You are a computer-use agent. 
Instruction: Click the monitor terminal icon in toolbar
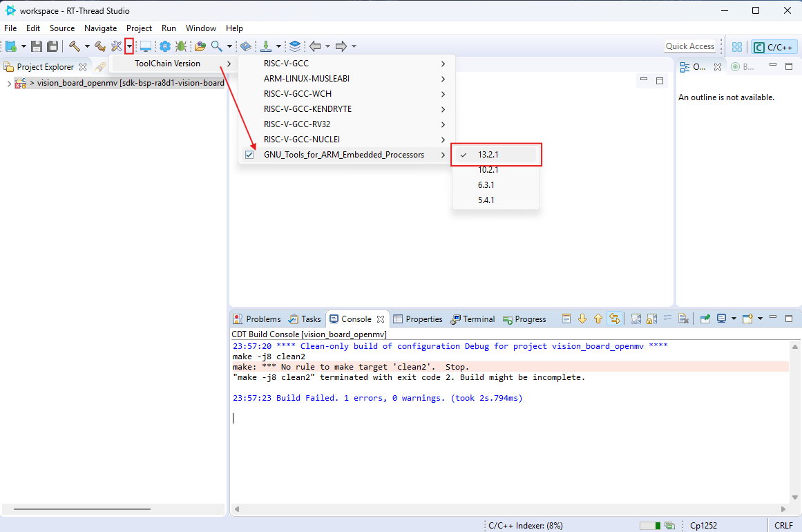[x=146, y=46]
